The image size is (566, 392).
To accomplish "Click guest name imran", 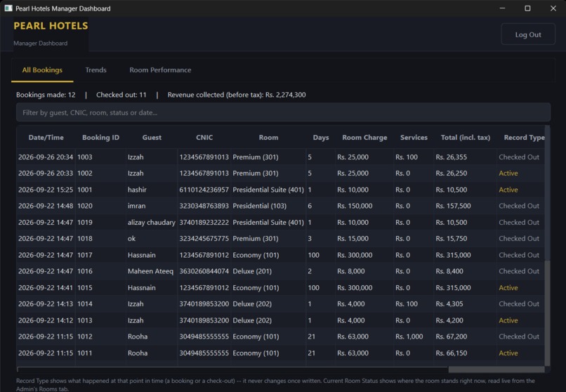I will pos(136,206).
